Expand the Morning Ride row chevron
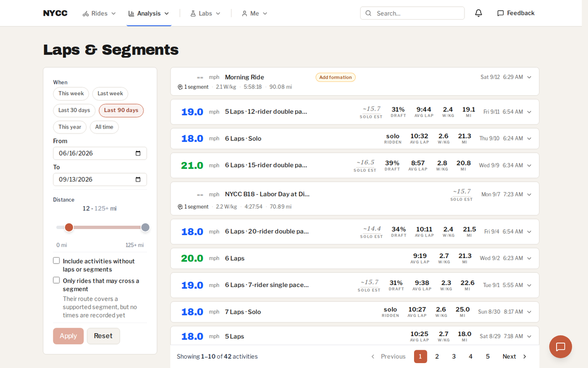 pyautogui.click(x=529, y=77)
